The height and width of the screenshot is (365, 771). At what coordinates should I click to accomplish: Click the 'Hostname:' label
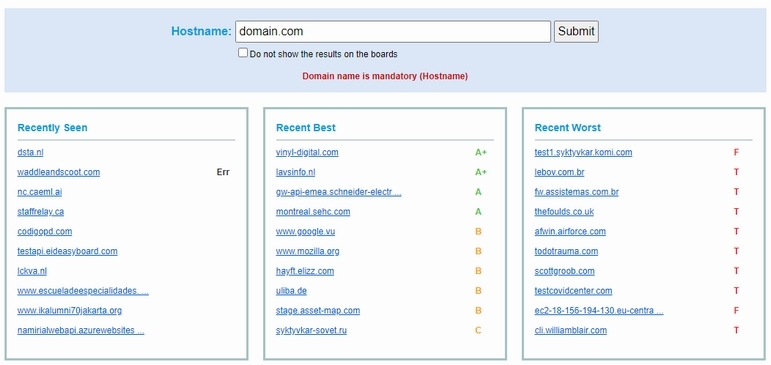[201, 31]
